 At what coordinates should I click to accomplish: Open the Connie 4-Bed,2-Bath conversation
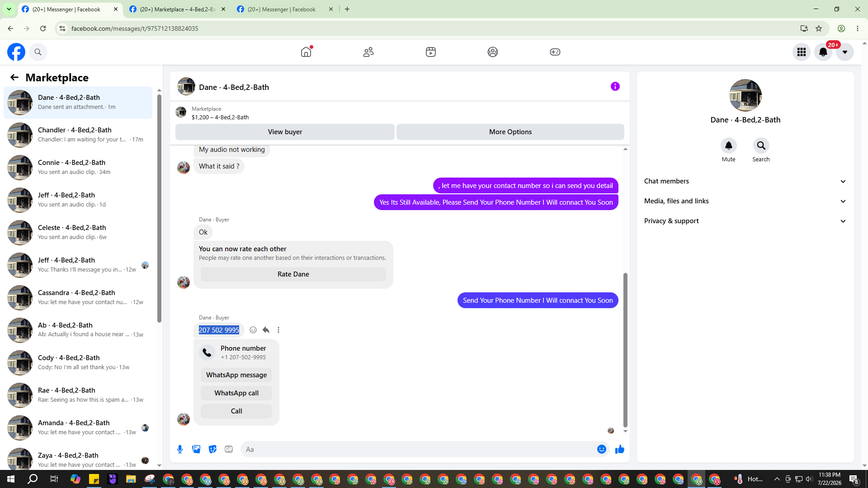[78, 168]
